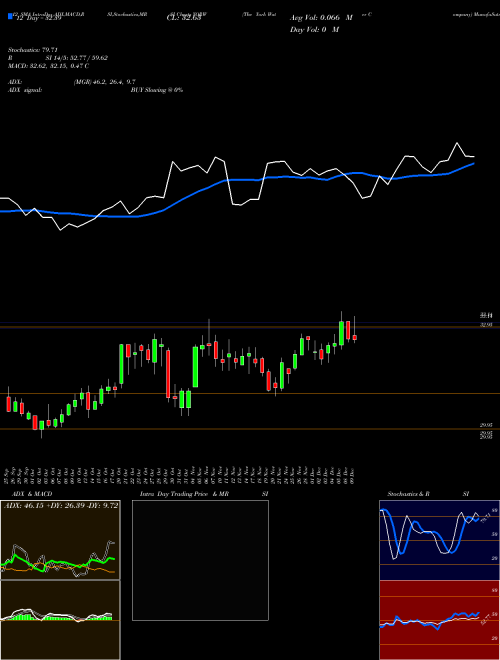Click the 29.95 price axis label
This screenshot has height=660, width=500.
(487, 425)
